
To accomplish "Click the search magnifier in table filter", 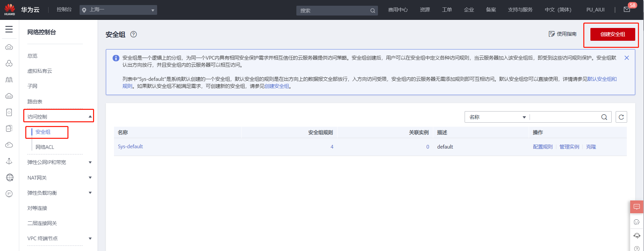I will pyautogui.click(x=604, y=117).
